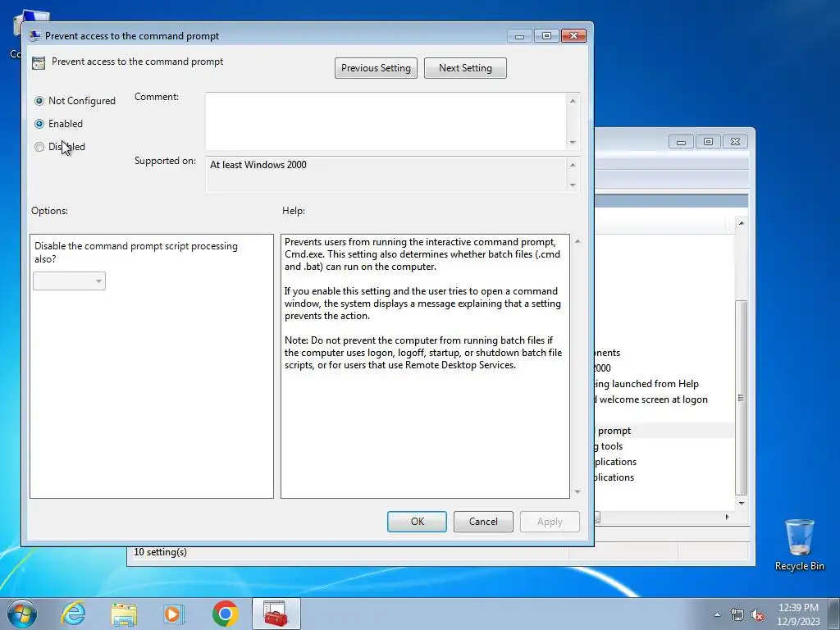Minimize the Prevent access dialog
The image size is (840, 630).
519,36
